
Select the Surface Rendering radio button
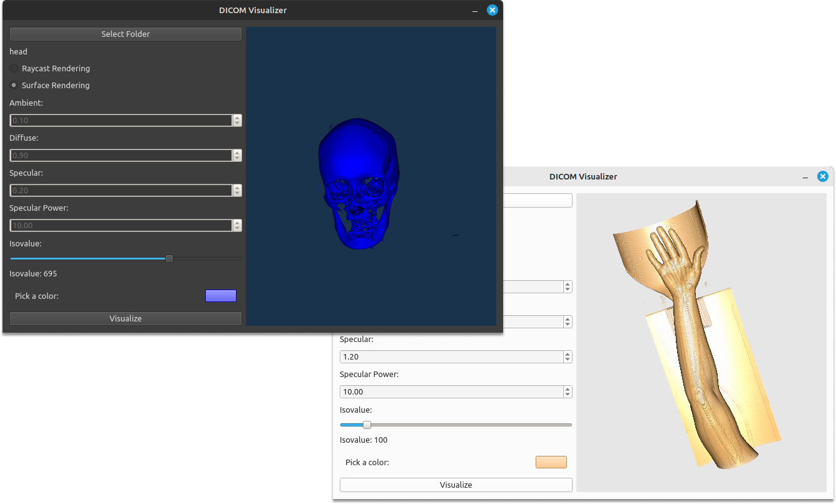[x=14, y=85]
